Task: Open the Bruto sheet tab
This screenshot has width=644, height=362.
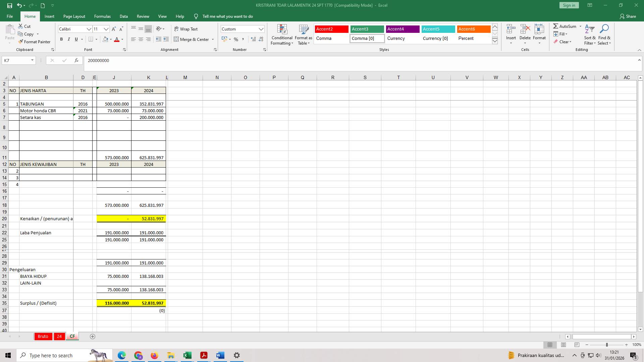Action: 43,336
